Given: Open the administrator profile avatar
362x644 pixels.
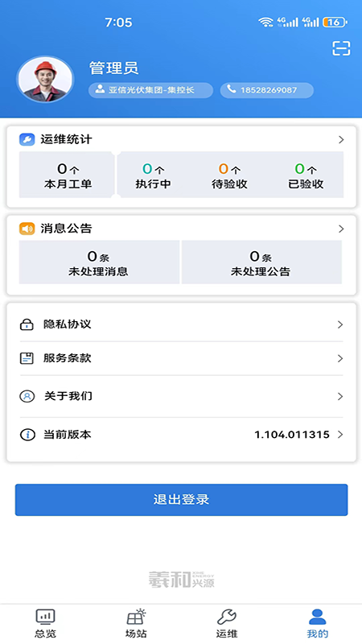Looking at the screenshot, I should click(x=45, y=79).
